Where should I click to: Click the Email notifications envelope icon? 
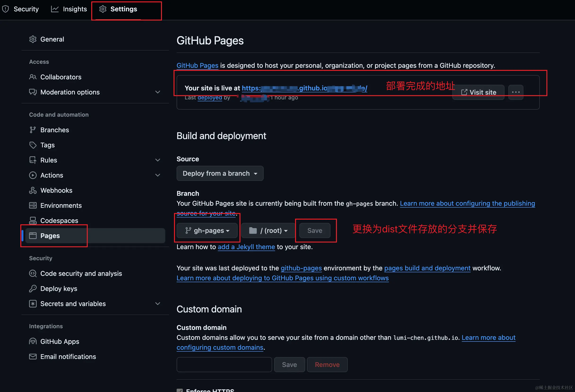pyautogui.click(x=33, y=357)
